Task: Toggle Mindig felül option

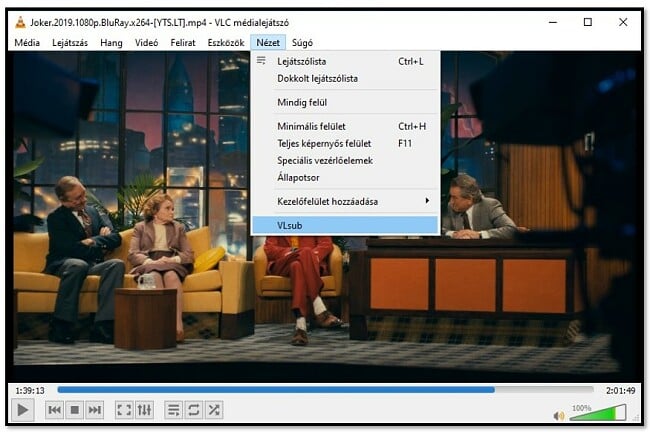Action: click(x=345, y=102)
